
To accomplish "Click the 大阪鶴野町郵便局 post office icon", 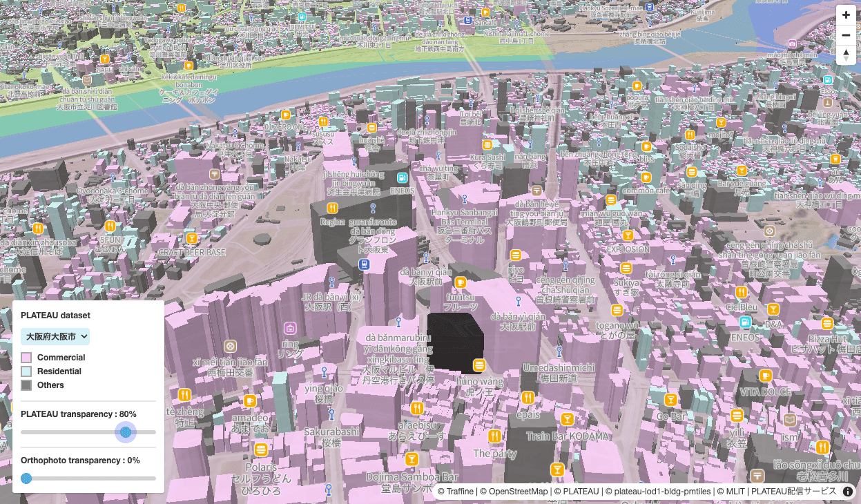I will tap(537, 190).
